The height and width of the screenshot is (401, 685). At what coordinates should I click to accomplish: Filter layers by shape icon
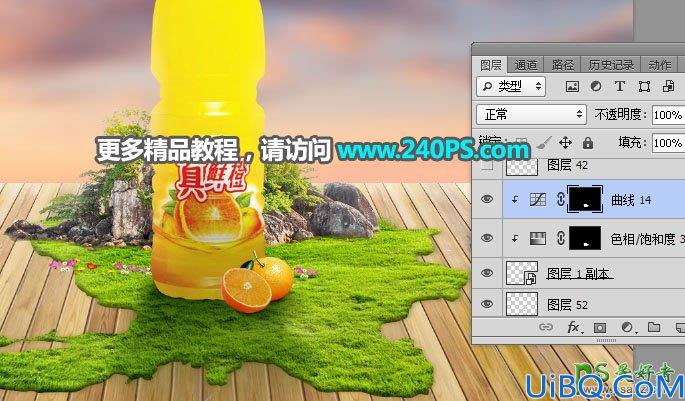tap(644, 86)
